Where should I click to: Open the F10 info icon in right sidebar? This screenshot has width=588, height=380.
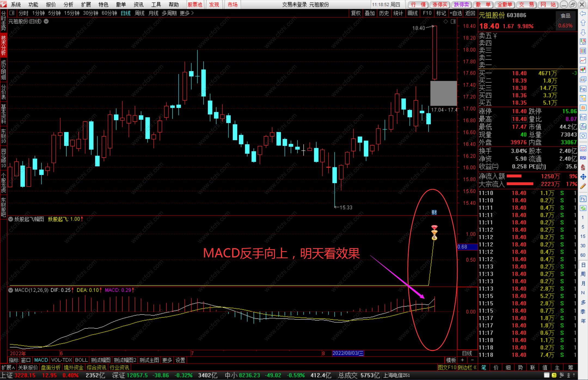[583, 89]
